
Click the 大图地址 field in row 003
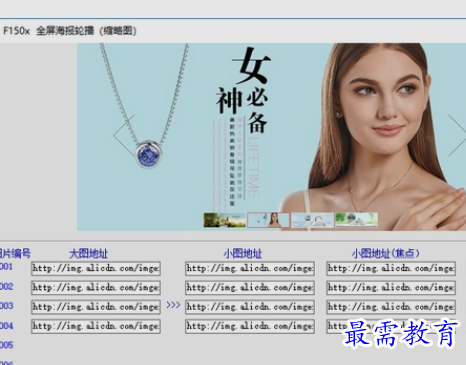pyautogui.click(x=96, y=307)
